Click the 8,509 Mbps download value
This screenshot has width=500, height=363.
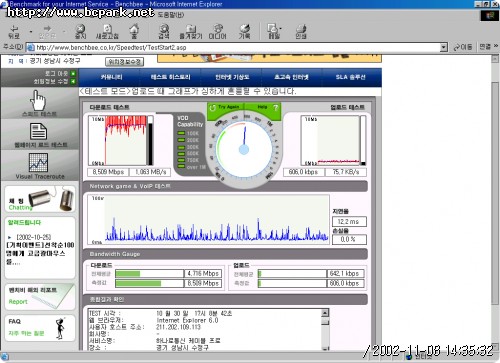[108, 172]
